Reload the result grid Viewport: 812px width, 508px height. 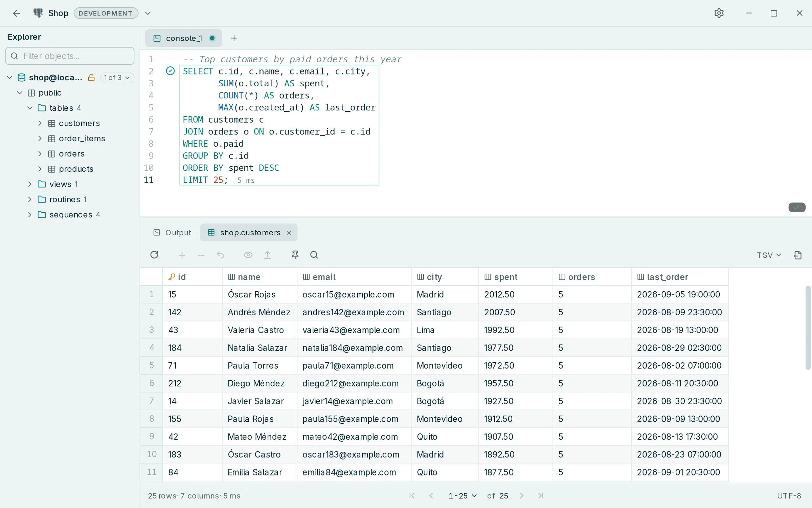point(154,255)
